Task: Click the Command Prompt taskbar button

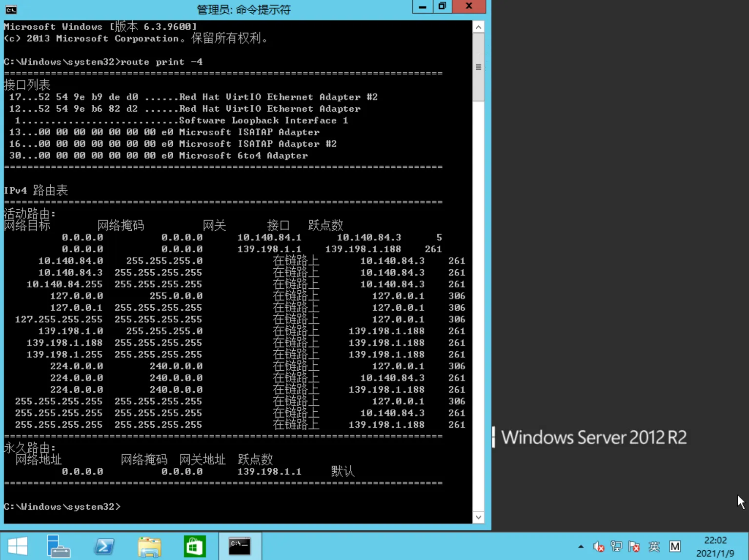Action: tap(240, 546)
